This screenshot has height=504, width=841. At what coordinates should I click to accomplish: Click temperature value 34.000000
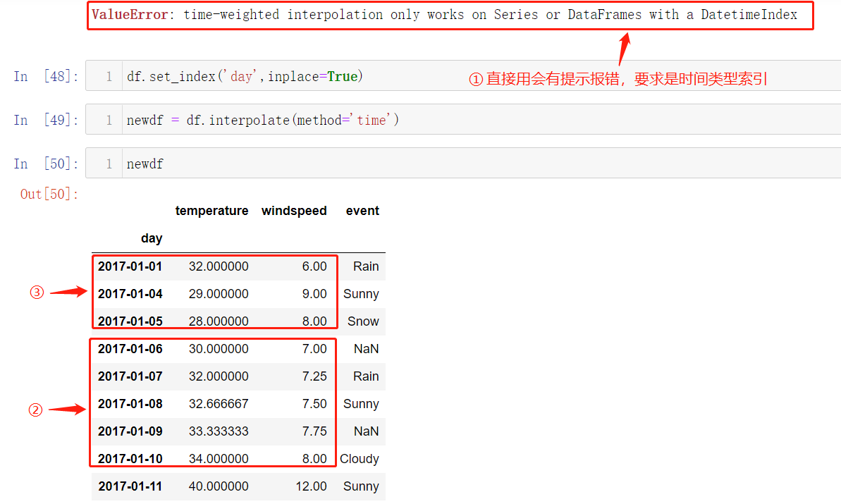(219, 459)
